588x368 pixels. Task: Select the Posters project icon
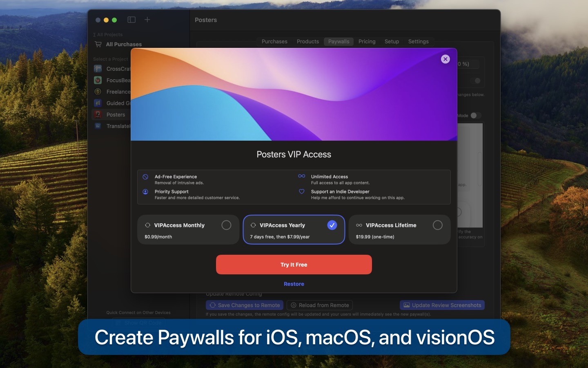pos(98,114)
